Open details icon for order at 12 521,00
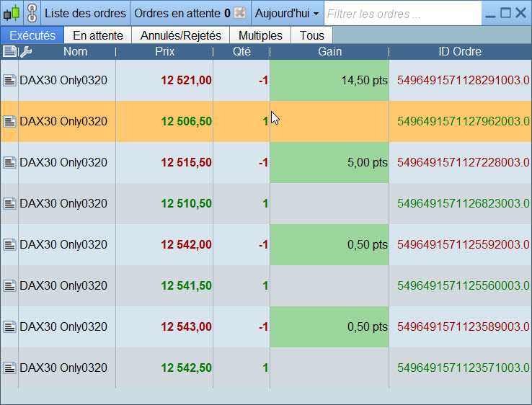The height and width of the screenshot is (405, 532). click(9, 81)
